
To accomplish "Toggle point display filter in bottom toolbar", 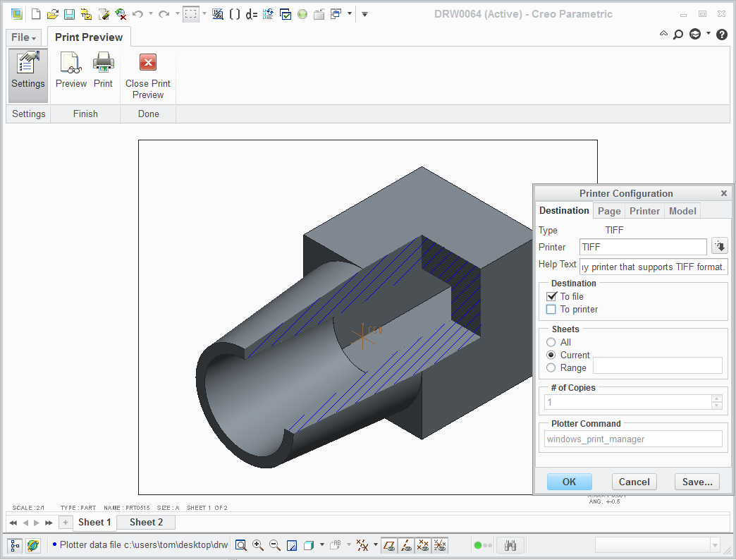I will tap(423, 545).
